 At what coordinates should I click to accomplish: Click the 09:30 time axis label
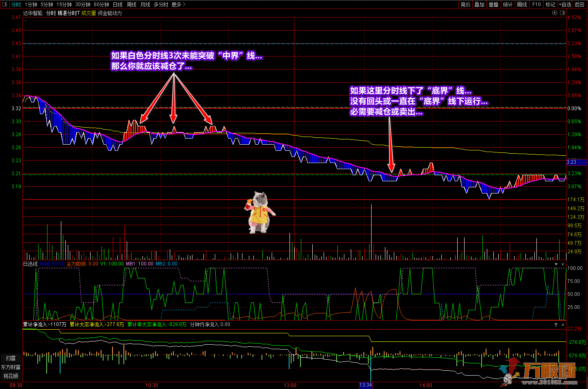click(x=16, y=385)
